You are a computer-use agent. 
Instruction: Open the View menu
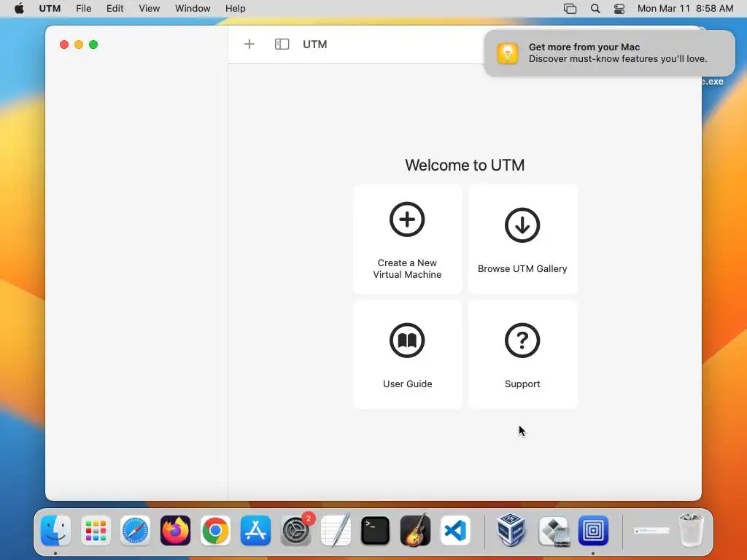[149, 9]
